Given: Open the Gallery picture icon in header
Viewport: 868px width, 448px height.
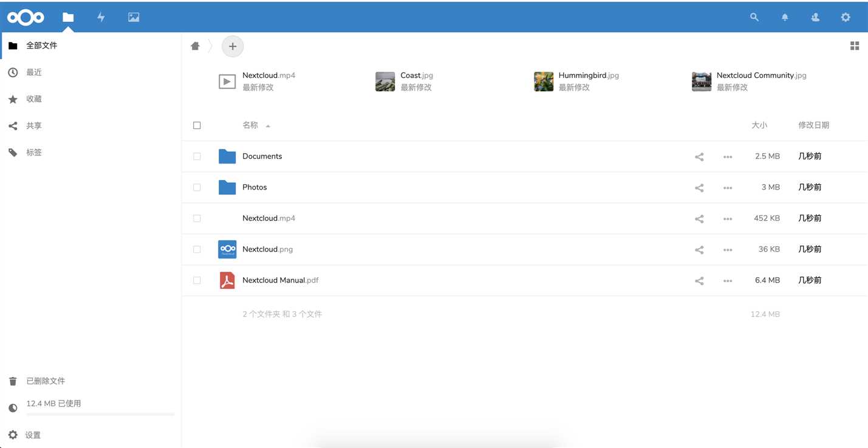Looking at the screenshot, I should tap(134, 18).
